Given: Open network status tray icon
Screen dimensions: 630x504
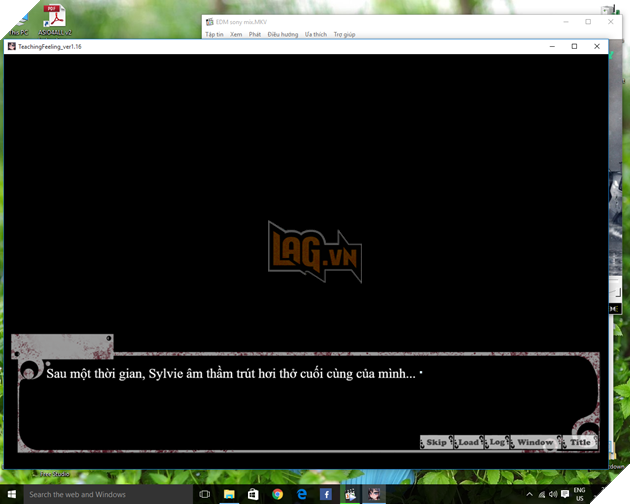Looking at the screenshot, I should tap(542, 494).
